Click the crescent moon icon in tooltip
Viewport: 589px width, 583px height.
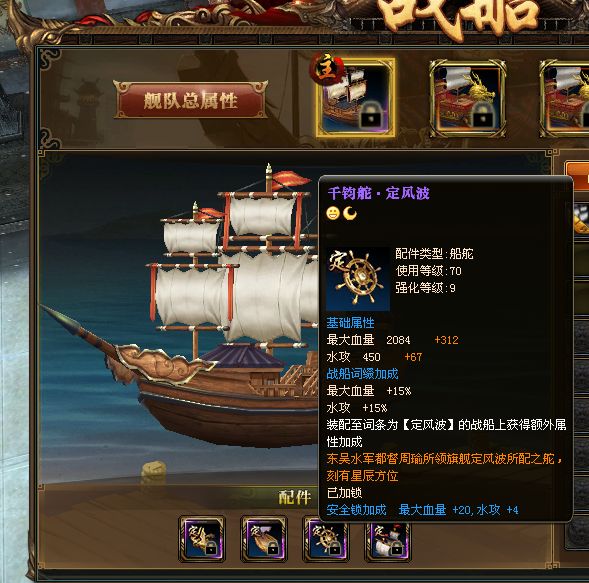[x=350, y=213]
